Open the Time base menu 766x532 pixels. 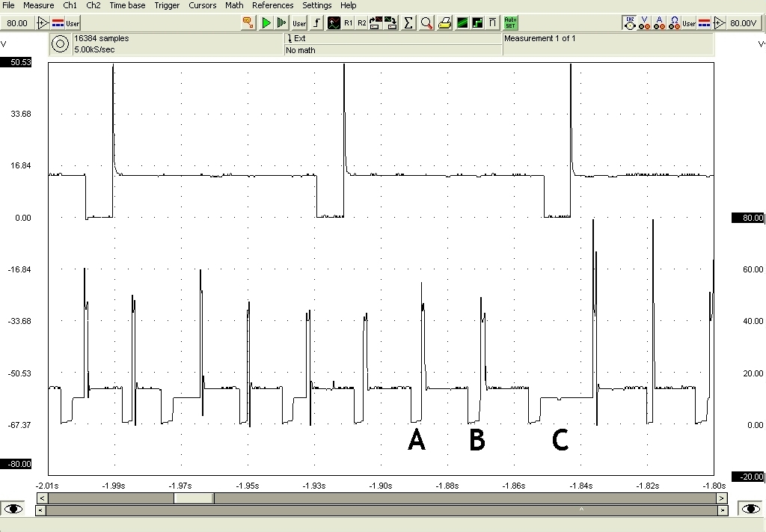[127, 5]
